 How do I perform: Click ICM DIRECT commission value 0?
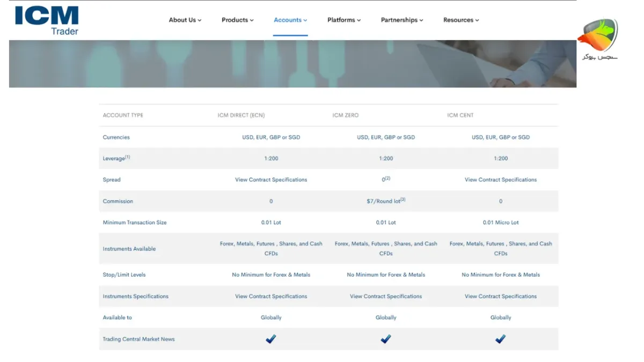(x=271, y=201)
